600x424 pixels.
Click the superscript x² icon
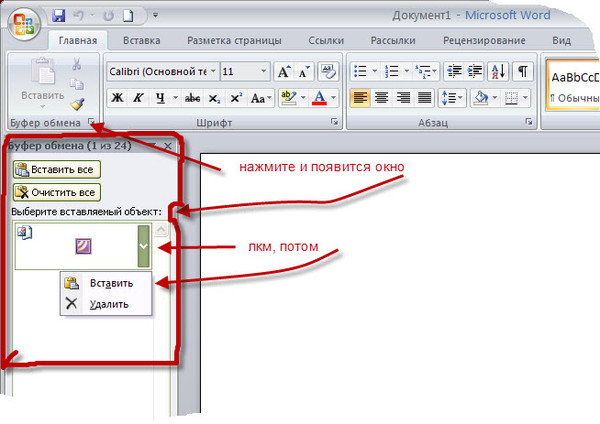236,98
